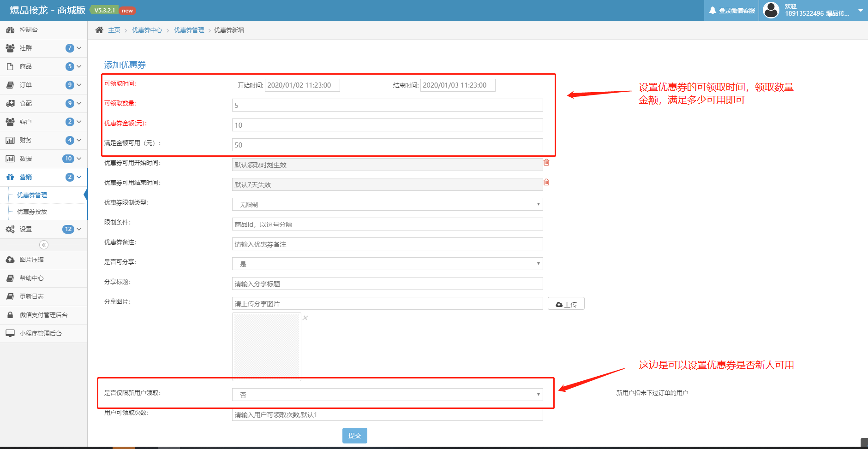Open the 数据 menu item
The height and width of the screenshot is (449, 868).
pos(44,159)
